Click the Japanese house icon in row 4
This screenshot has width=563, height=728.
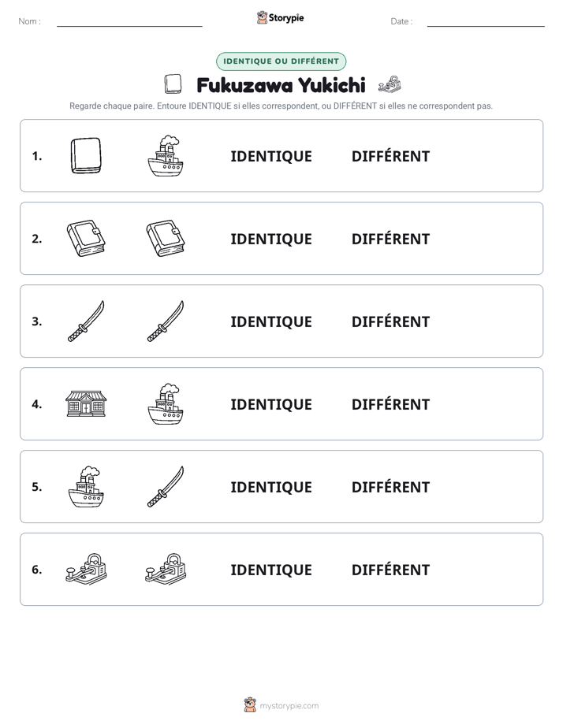(86, 403)
